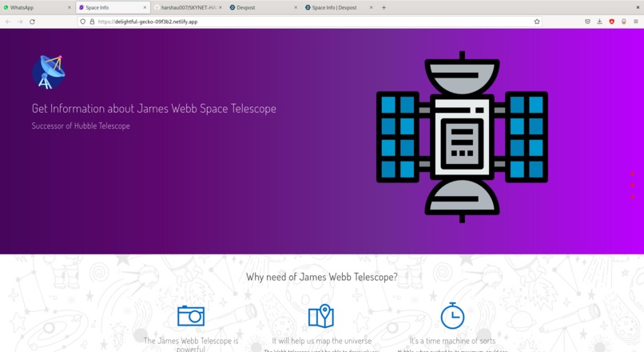Screen dimensions: 644x352
Task: Close the harshau007/SKYNET tab
Action: click(x=221, y=7)
